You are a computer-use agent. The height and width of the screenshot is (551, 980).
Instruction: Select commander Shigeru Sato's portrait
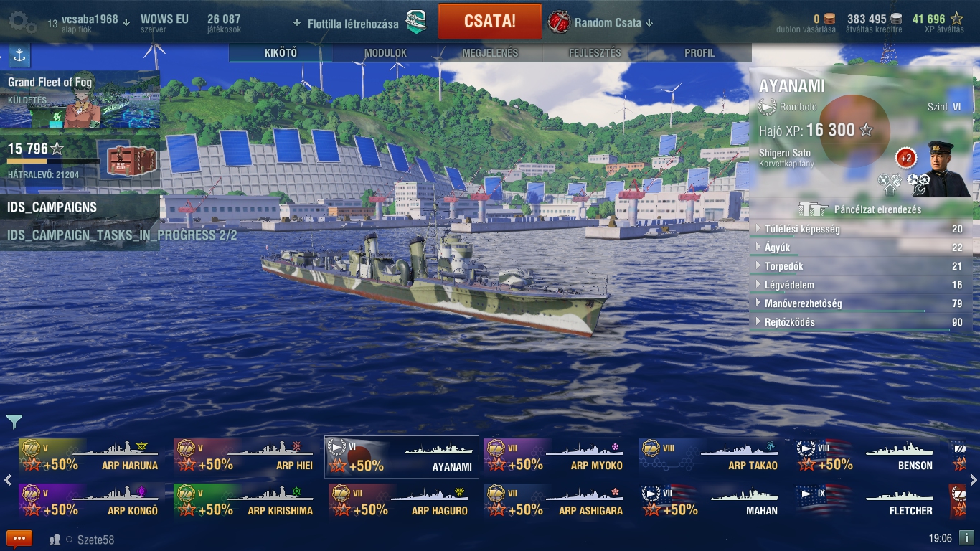coord(945,169)
